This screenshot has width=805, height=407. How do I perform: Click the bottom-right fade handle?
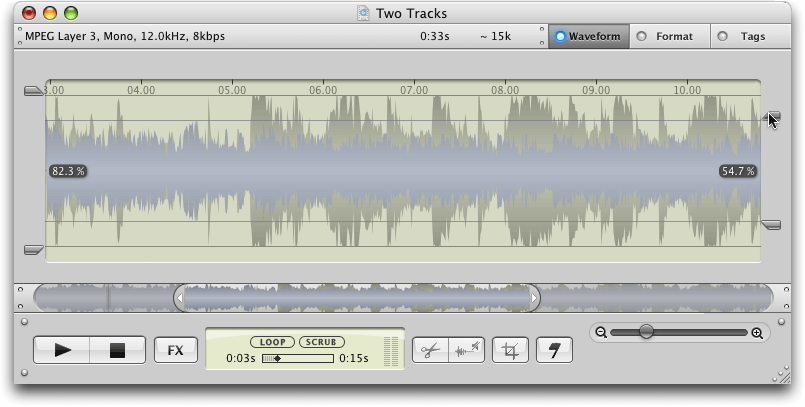click(771, 225)
